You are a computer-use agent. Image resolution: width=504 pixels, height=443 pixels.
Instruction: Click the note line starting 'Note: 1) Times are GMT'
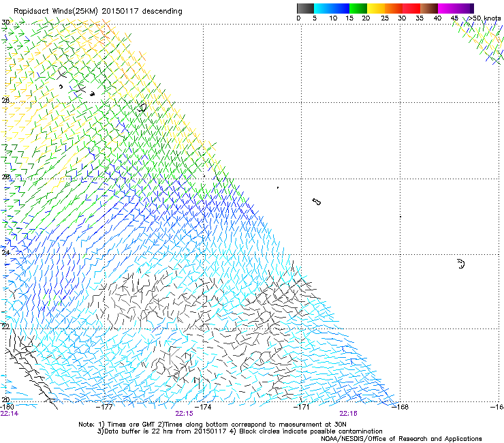(x=212, y=425)
